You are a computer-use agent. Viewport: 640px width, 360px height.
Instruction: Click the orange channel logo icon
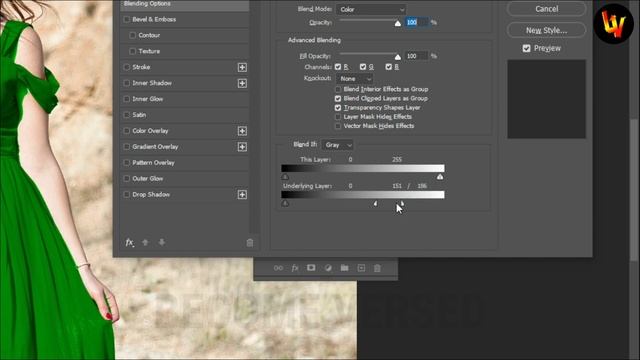coord(613,24)
